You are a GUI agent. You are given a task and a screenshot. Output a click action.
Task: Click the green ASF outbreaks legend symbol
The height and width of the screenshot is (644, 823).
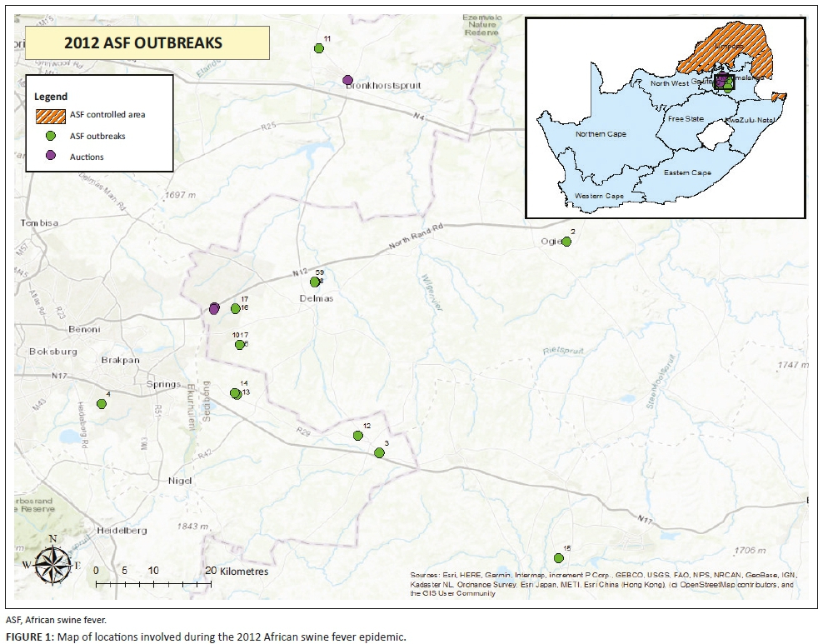(x=50, y=136)
